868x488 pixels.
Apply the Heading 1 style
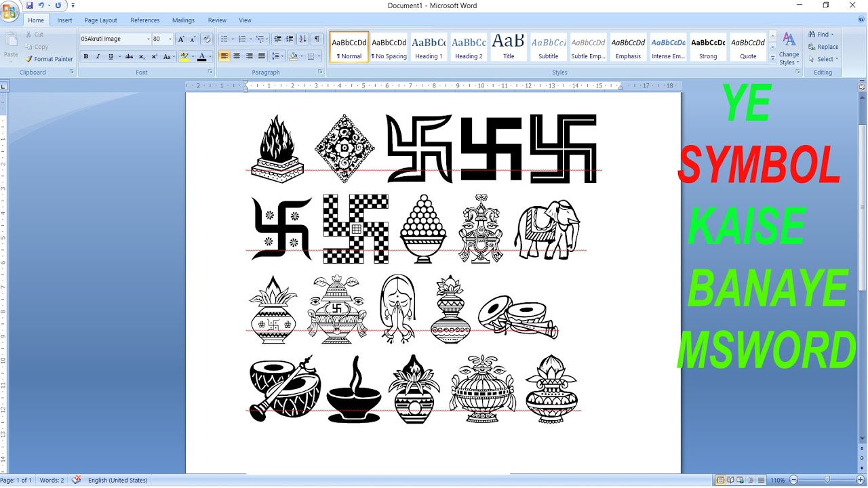(x=429, y=47)
